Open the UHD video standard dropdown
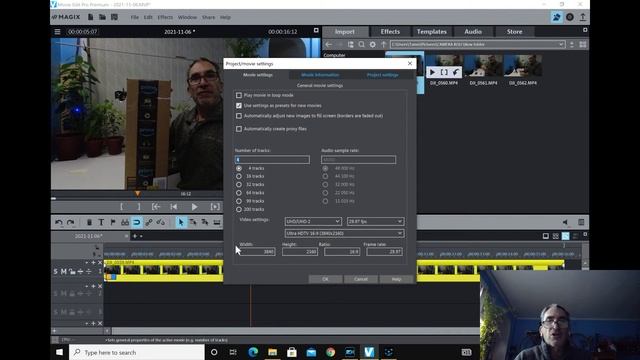The height and width of the screenshot is (360, 640). [x=313, y=221]
